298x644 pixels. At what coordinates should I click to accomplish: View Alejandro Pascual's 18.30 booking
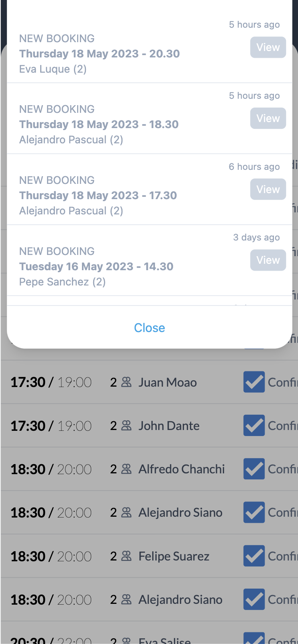pyautogui.click(x=268, y=118)
